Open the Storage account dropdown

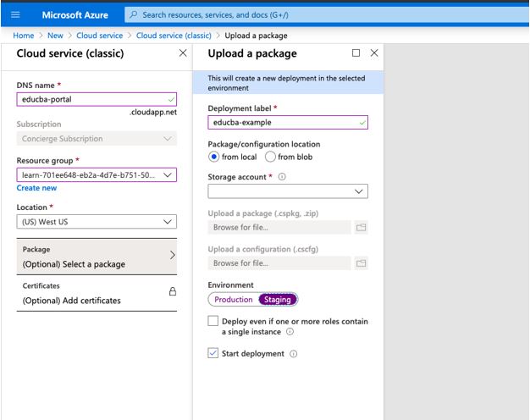click(x=288, y=191)
